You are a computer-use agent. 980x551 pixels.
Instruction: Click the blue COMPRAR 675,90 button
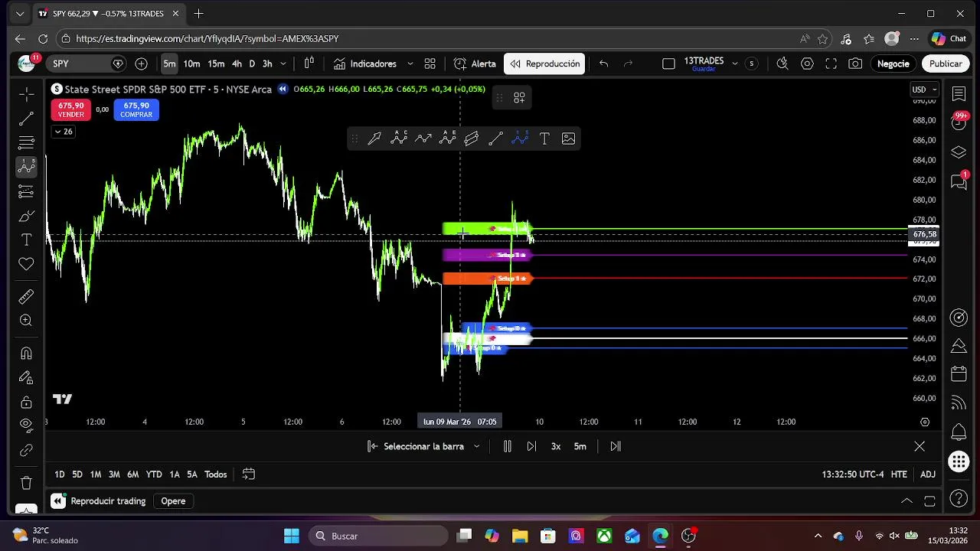[136, 109]
